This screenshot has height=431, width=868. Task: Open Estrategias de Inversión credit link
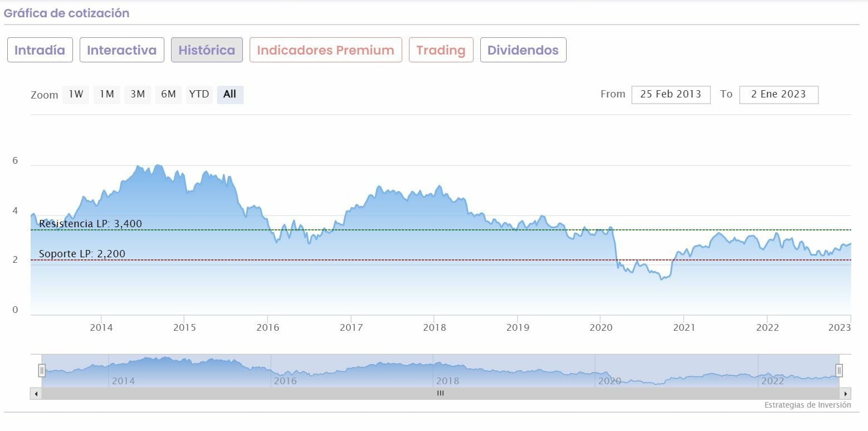(x=807, y=405)
